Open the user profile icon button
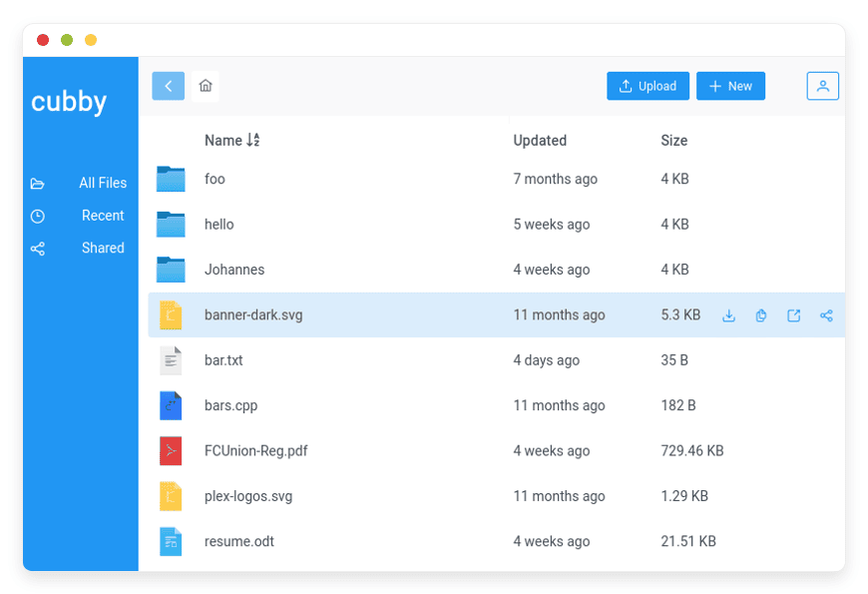Viewport: 868px width, 594px height. [x=823, y=86]
